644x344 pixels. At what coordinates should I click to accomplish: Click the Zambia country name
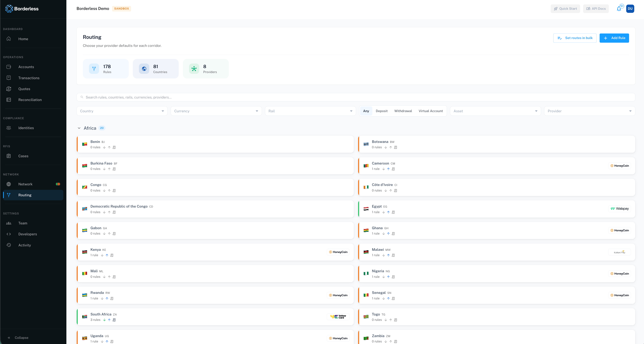[x=378, y=336]
